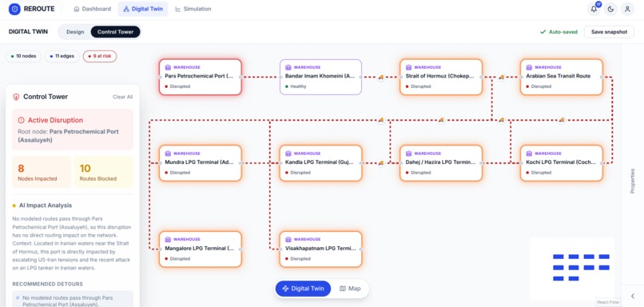Switch to the Digital Twin tab
This screenshot has height=307, width=644.
pos(143,9)
